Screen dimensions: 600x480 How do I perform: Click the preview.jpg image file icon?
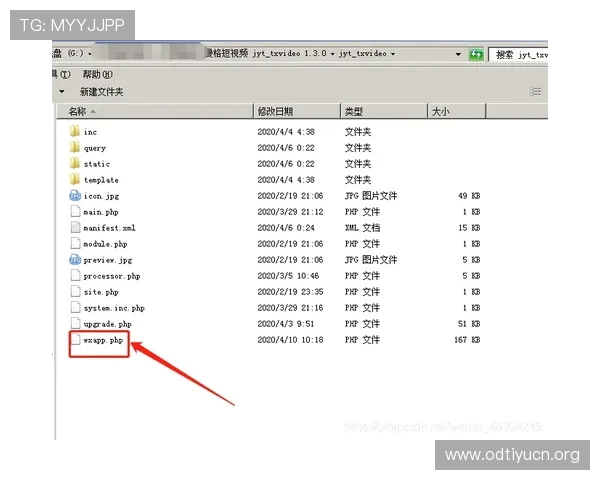(x=75, y=260)
